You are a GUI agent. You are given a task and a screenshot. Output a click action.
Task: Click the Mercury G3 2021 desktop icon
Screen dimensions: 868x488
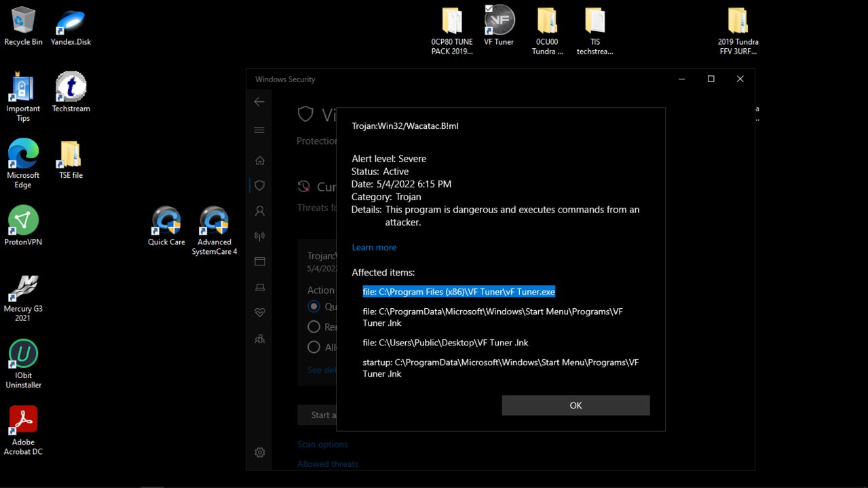(23, 298)
